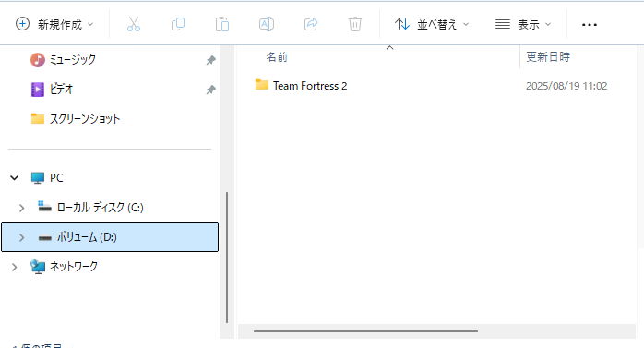Click the Rename icon in the toolbar
This screenshot has width=644, height=348.
267,24
